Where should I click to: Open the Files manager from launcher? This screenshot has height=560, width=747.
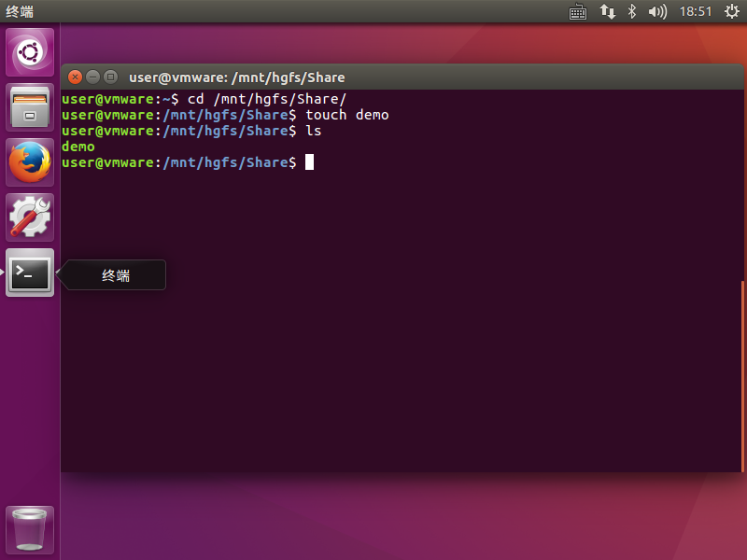30,107
